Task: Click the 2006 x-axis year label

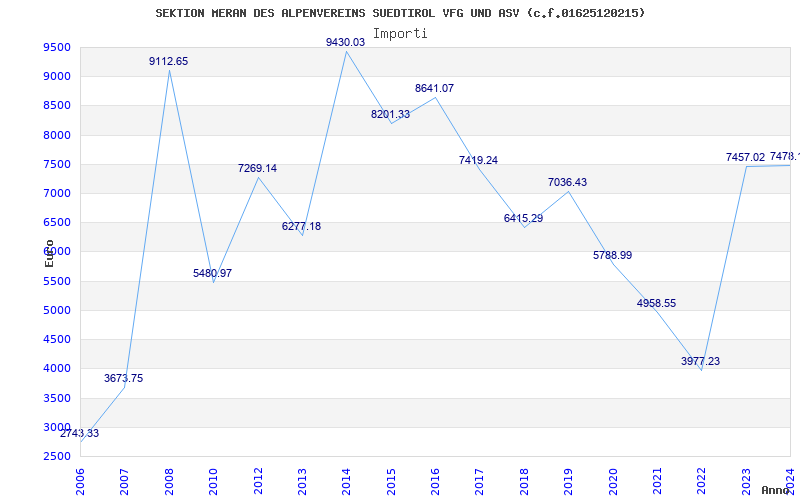Action: click(x=80, y=482)
